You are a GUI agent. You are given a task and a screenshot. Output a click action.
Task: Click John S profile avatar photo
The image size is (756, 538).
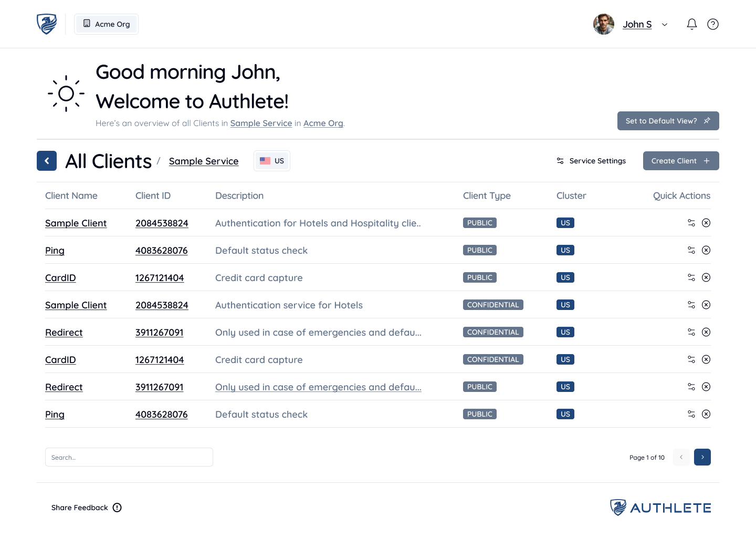(604, 24)
